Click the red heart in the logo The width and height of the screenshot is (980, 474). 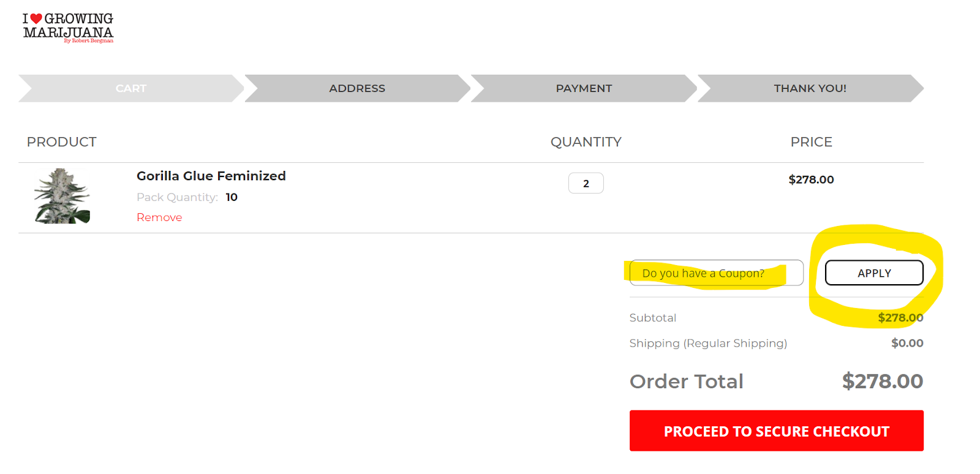click(36, 19)
